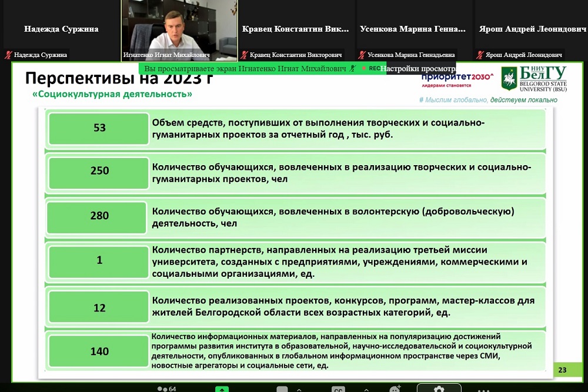Toggle CC closed captions icon
The height and width of the screenshot is (392, 588).
(x=338, y=390)
